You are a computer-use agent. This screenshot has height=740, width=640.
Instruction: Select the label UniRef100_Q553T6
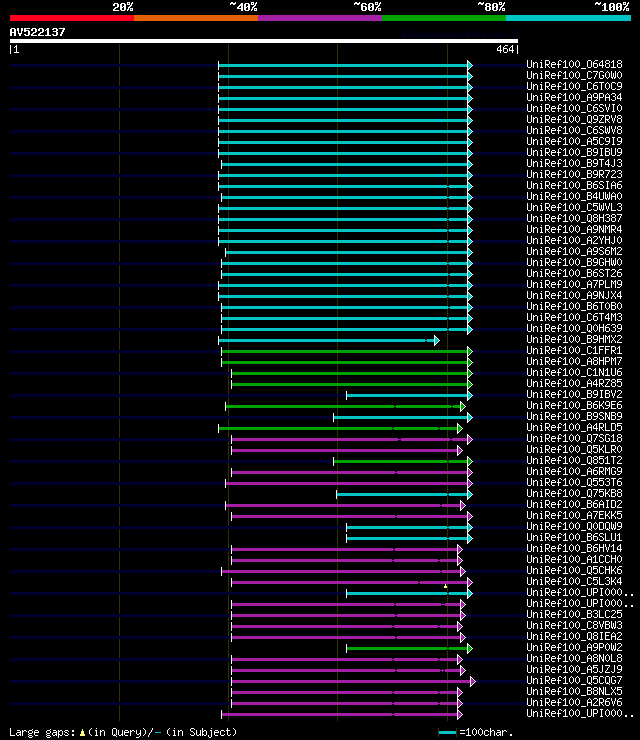(x=574, y=482)
